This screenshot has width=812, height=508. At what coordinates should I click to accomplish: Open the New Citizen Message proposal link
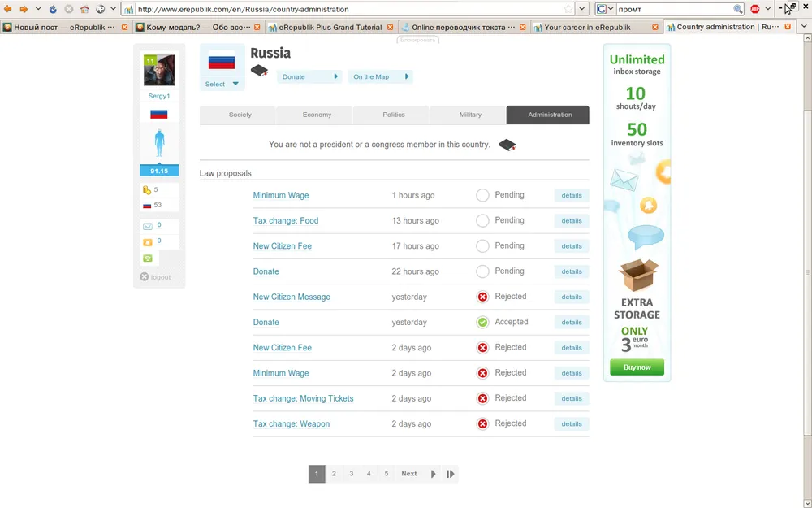click(x=292, y=297)
